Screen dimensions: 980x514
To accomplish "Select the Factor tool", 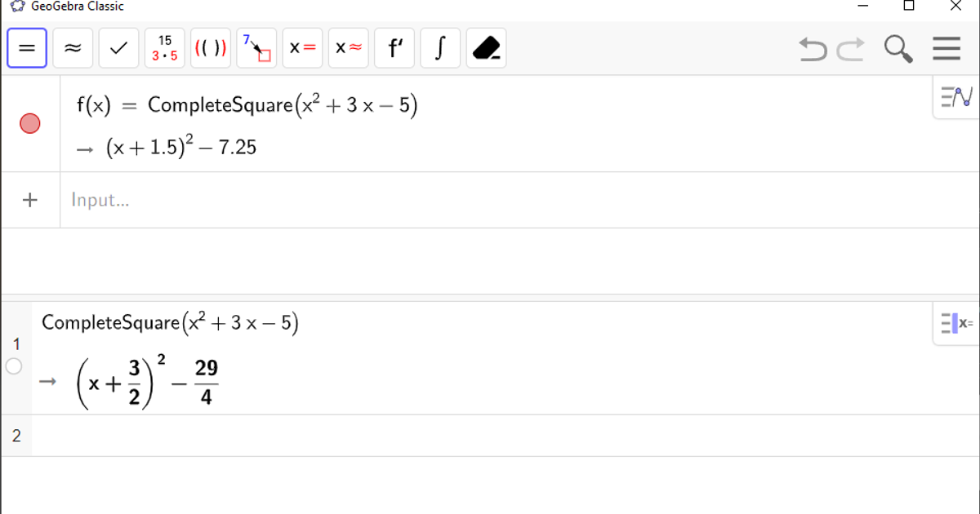I will click(164, 47).
